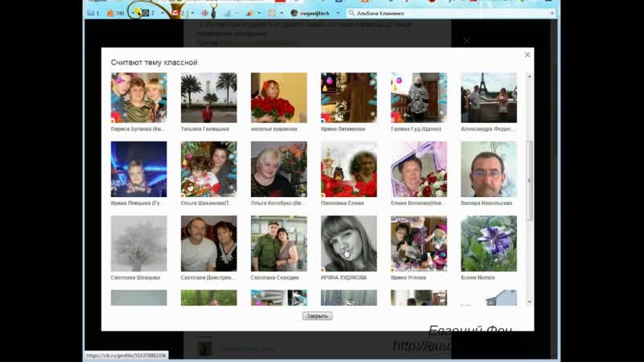Viewport: 644px width, 362px height.
Task: Click the name link ИРИНА ХУДЯКОВА
Action: click(x=344, y=278)
